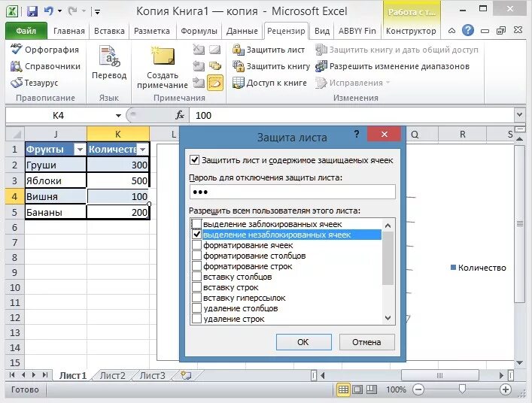
Task: Check форматирование столбцов option
Action: [x=196, y=256]
